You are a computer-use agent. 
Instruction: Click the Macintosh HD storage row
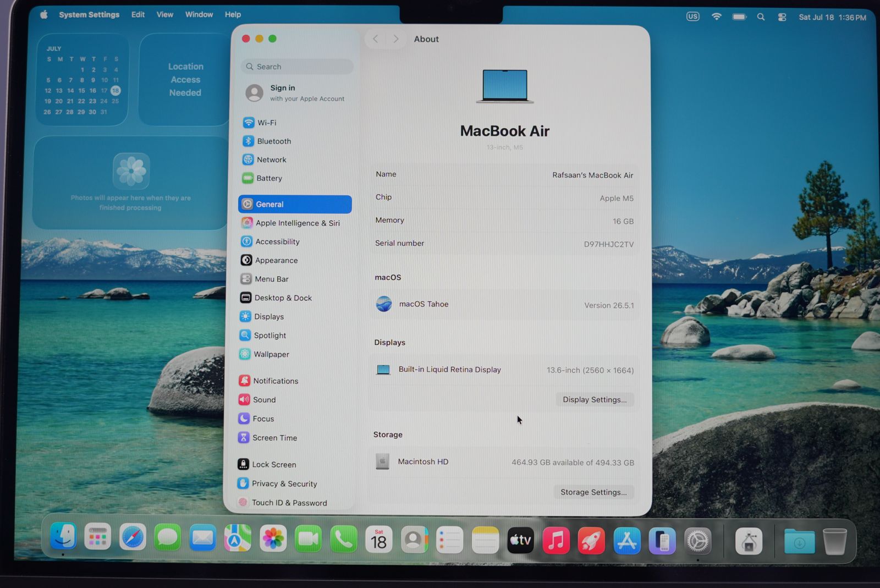(504, 462)
